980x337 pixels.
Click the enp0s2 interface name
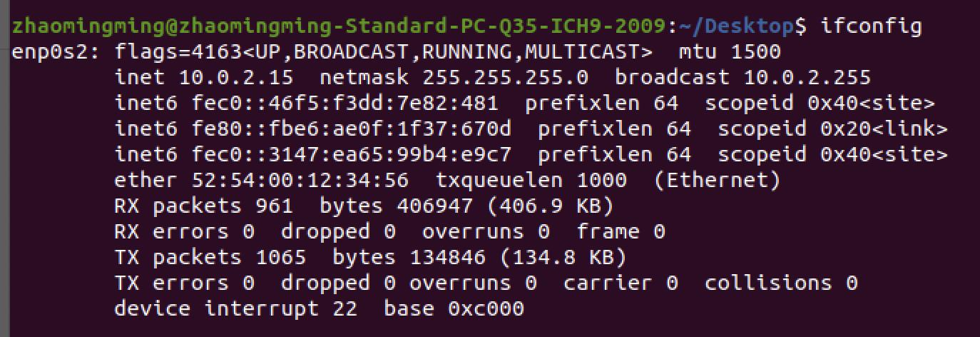click(x=56, y=52)
